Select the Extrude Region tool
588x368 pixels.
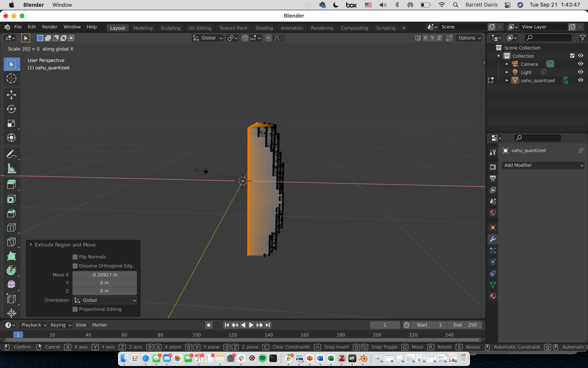coord(11,185)
